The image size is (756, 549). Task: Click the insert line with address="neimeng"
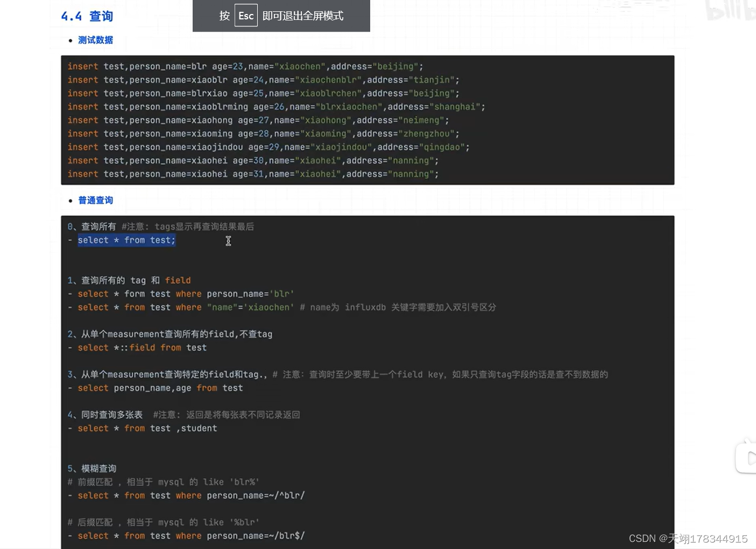click(x=258, y=120)
